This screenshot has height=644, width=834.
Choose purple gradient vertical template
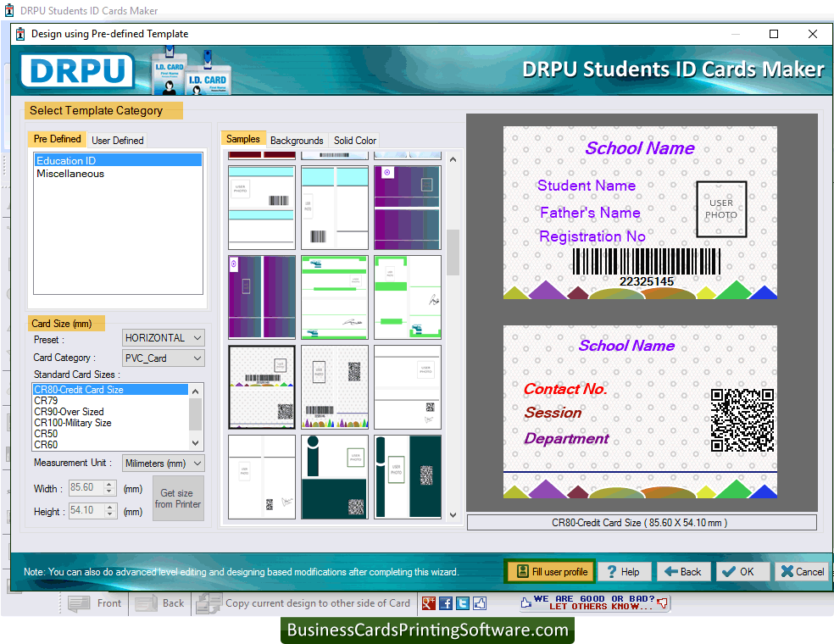pos(262,297)
